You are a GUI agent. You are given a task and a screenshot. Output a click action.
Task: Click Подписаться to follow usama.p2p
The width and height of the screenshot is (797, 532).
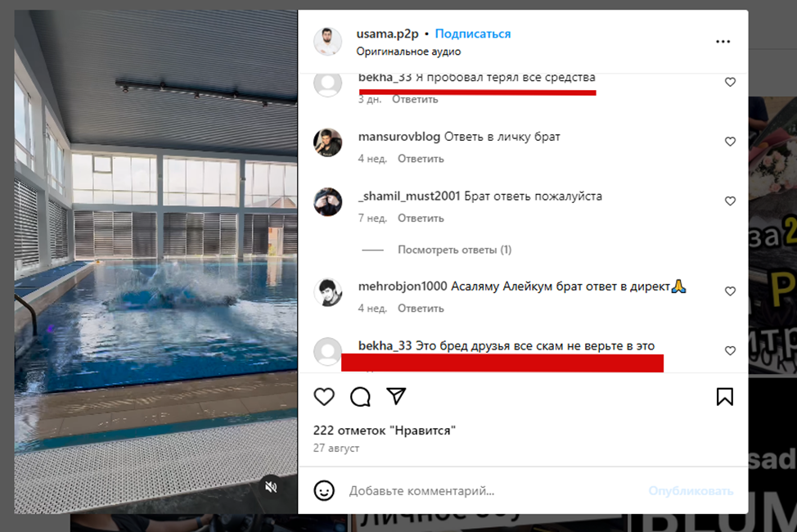[473, 34]
